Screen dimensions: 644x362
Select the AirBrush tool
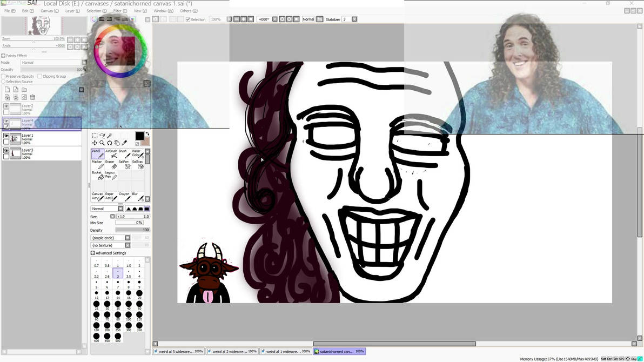(x=112, y=153)
